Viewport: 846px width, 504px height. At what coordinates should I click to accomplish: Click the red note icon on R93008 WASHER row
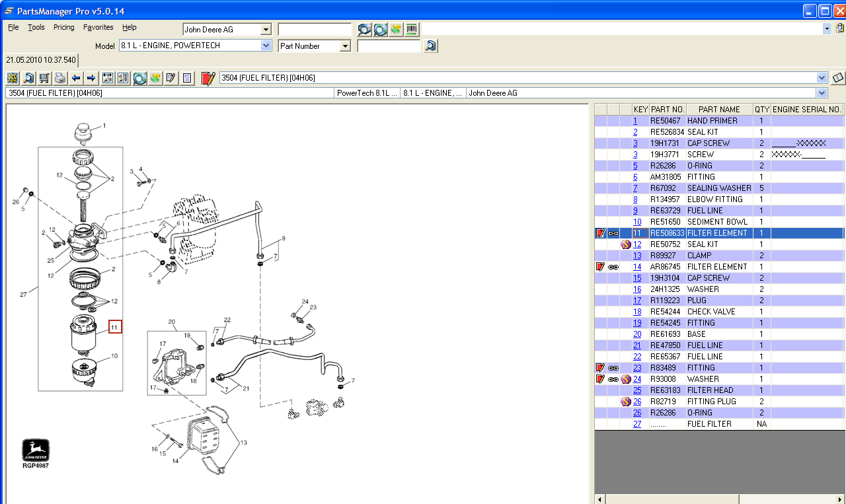click(x=601, y=379)
